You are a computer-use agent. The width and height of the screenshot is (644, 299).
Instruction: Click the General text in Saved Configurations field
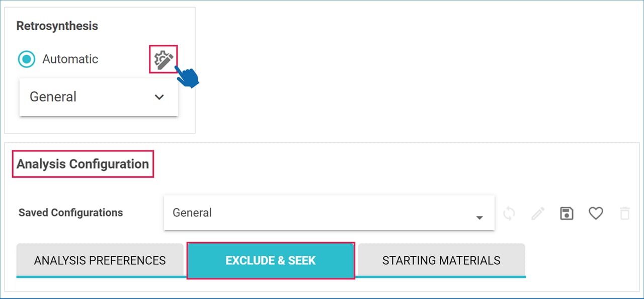192,213
